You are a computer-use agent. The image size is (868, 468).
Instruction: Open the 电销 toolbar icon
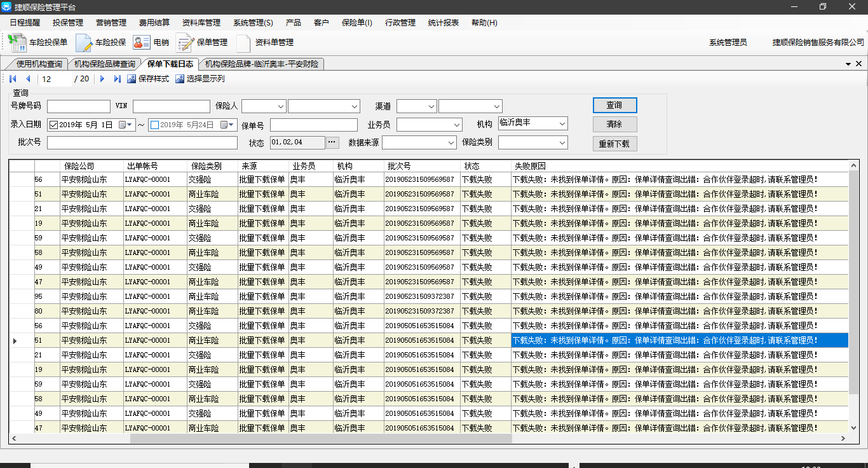tap(141, 43)
